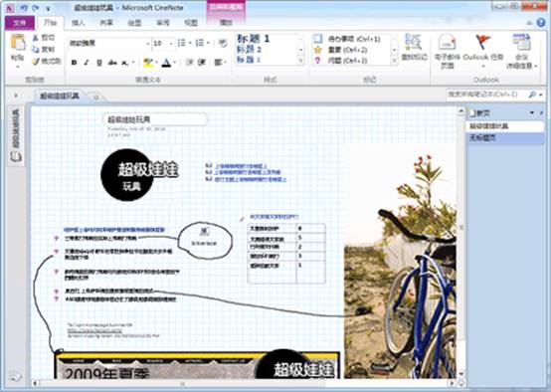This screenshot has width=551, height=392.
Task: Select the untitled page in page list
Action: (x=504, y=138)
